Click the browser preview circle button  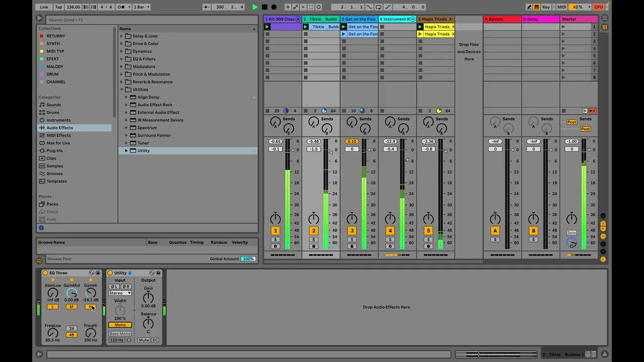[x=41, y=228]
